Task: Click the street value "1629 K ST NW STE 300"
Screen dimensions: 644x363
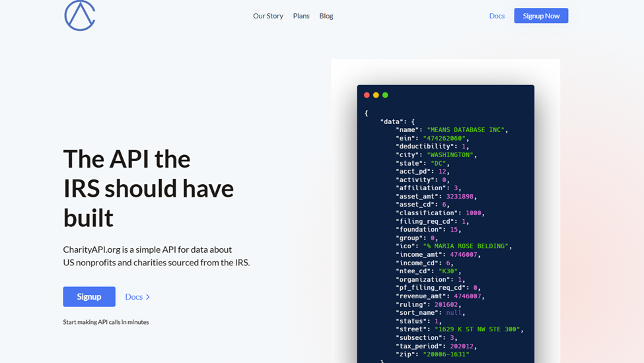Action: pos(478,329)
